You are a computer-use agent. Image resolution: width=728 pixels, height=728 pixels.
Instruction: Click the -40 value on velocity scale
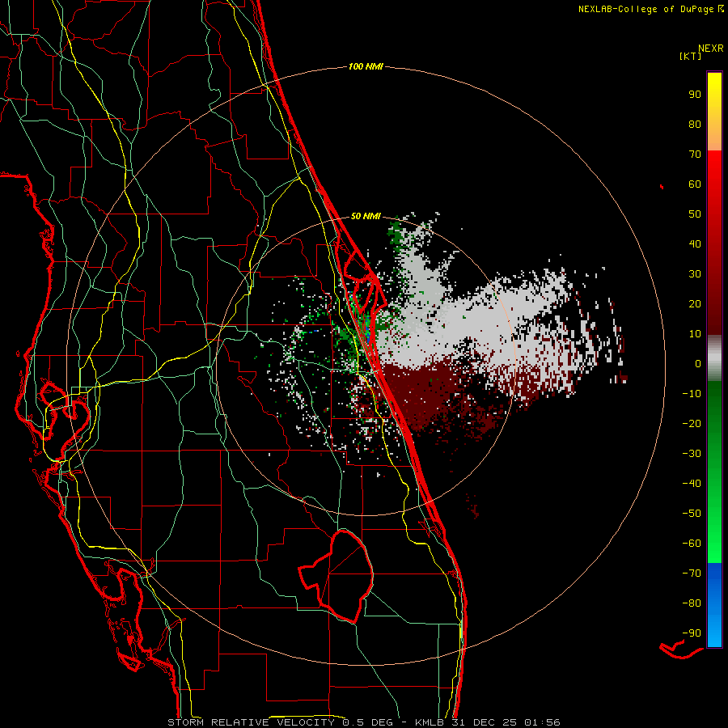tap(692, 484)
